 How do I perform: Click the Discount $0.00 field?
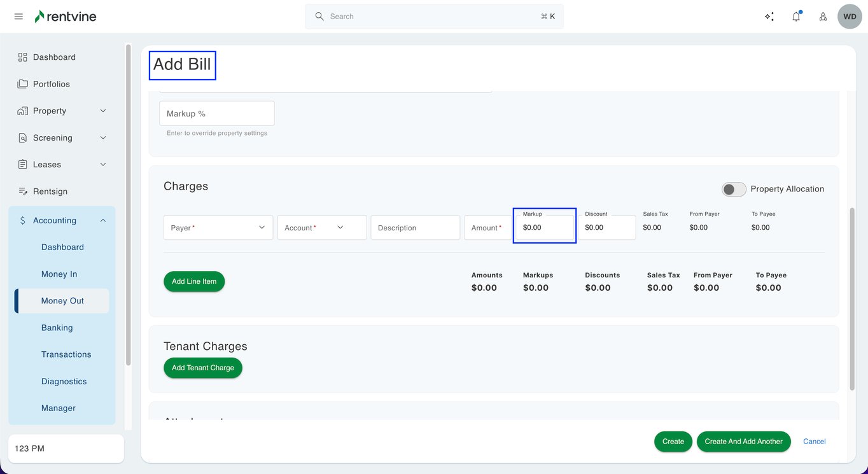[x=606, y=227]
